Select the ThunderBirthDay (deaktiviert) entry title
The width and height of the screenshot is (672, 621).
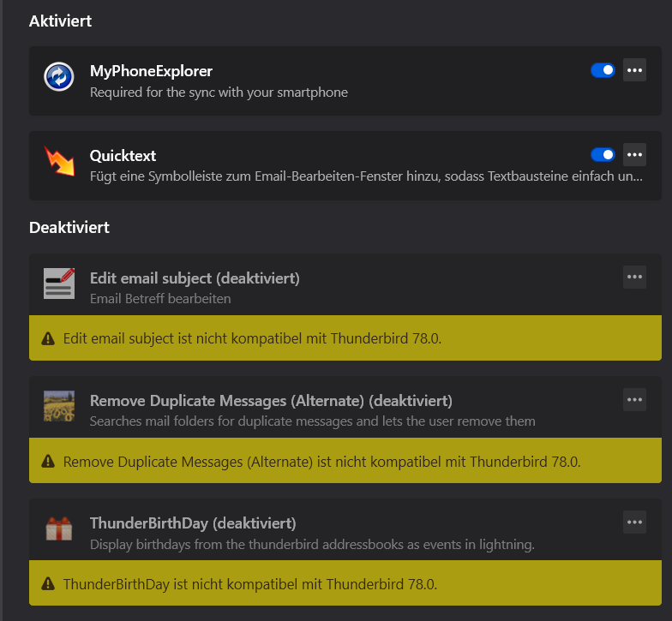coord(193,522)
